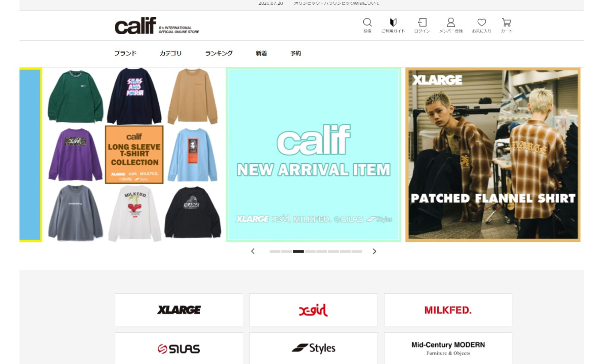Choose the Styles brand tile
The width and height of the screenshot is (599, 364).
click(313, 349)
